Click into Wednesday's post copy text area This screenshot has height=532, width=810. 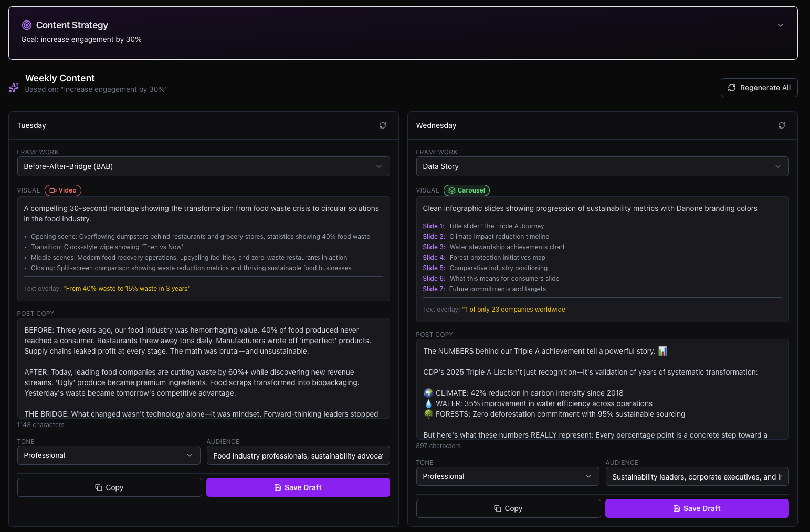click(x=602, y=388)
